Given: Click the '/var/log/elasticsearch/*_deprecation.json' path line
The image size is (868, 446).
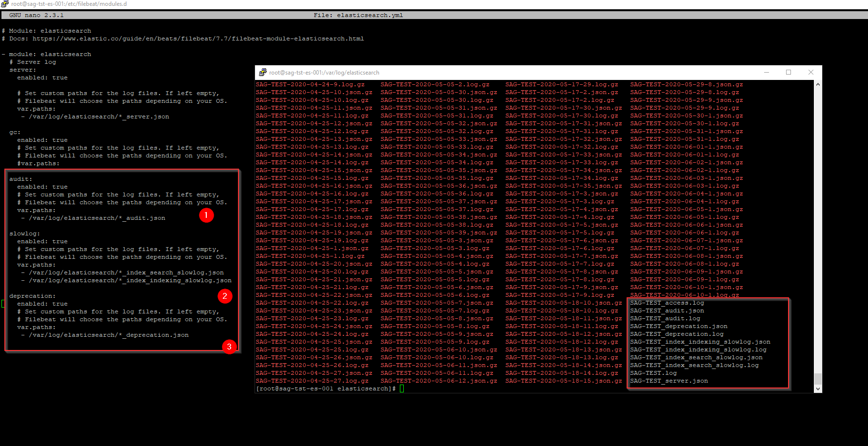Looking at the screenshot, I should pyautogui.click(x=105, y=335).
